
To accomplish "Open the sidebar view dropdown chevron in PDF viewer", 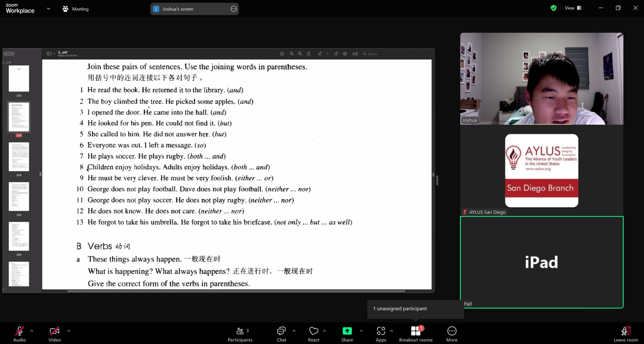I will 54,54.
